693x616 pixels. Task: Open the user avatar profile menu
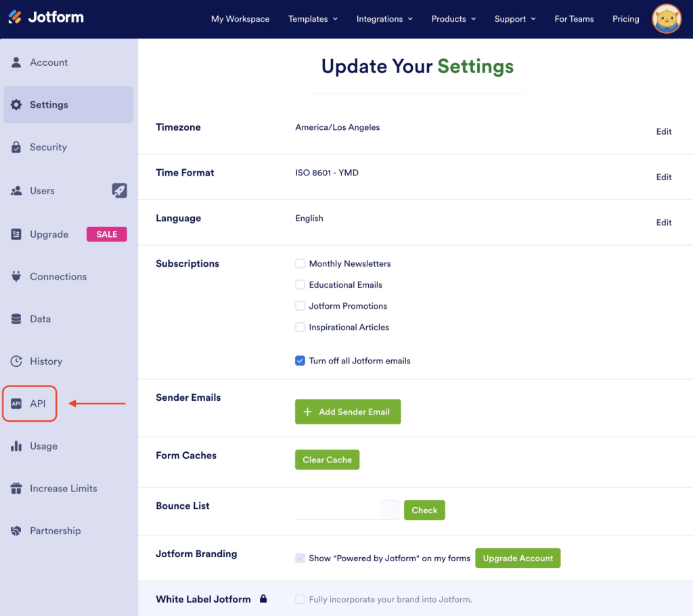point(667,18)
